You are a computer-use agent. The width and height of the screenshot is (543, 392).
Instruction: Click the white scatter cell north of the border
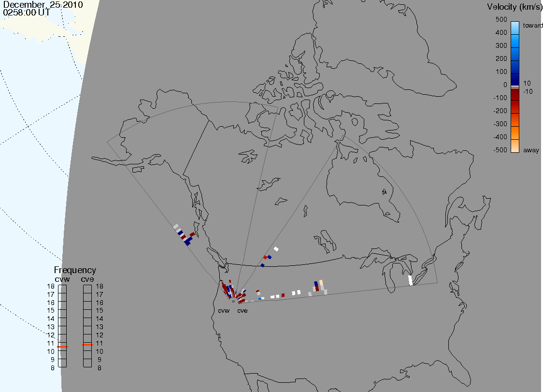pyautogui.click(x=276, y=249)
